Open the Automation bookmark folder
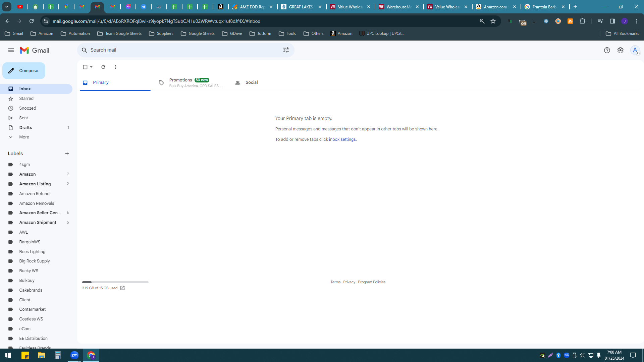The image size is (644, 362). point(75,34)
